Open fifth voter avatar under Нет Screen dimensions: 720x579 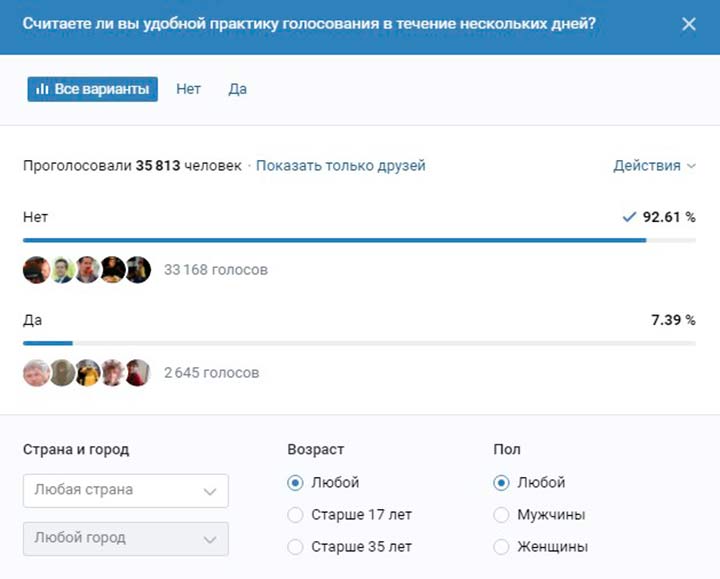[x=138, y=270]
